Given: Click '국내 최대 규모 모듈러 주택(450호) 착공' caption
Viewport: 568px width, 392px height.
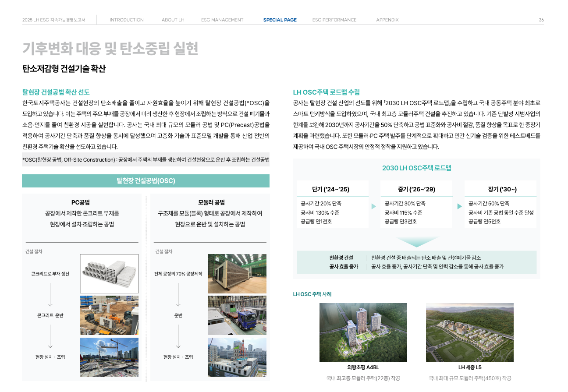Looking at the screenshot, I should 470,378.
